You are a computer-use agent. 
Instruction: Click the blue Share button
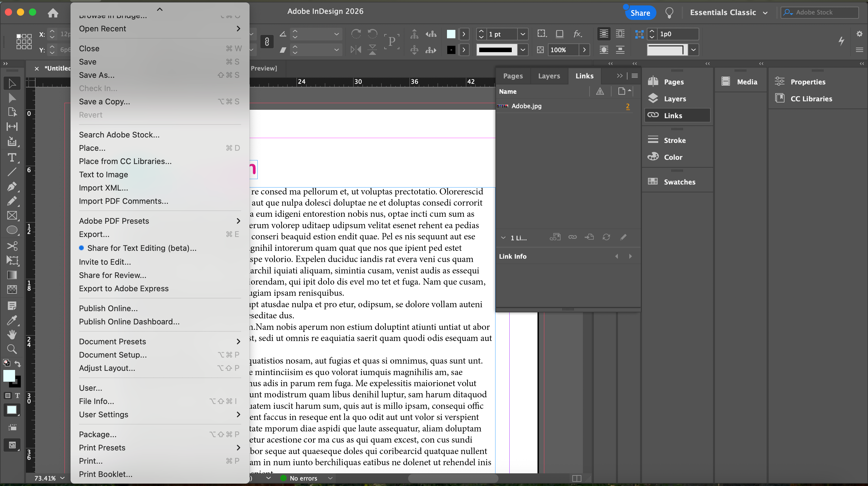[640, 13]
